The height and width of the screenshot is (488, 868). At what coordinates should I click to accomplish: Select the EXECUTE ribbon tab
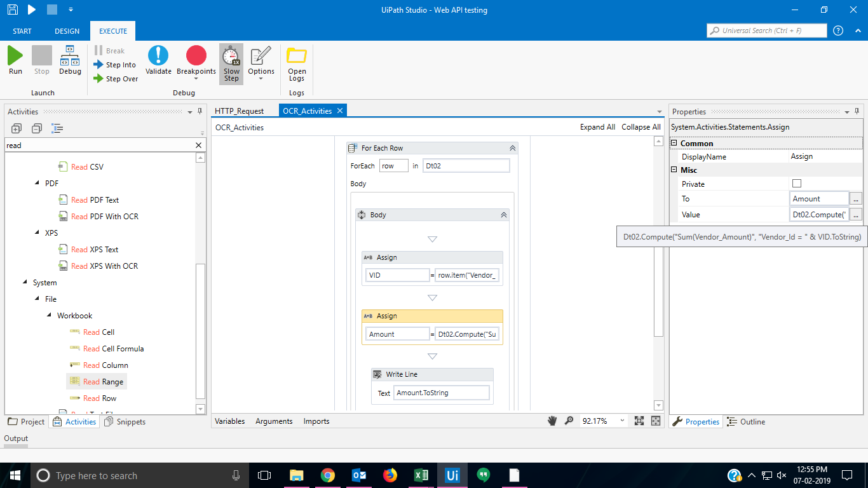(113, 31)
